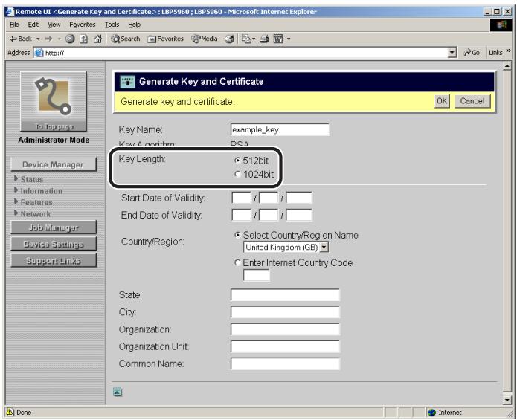The height and width of the screenshot is (420, 517).
Task: Go to Home page icon
Action: coord(97,39)
